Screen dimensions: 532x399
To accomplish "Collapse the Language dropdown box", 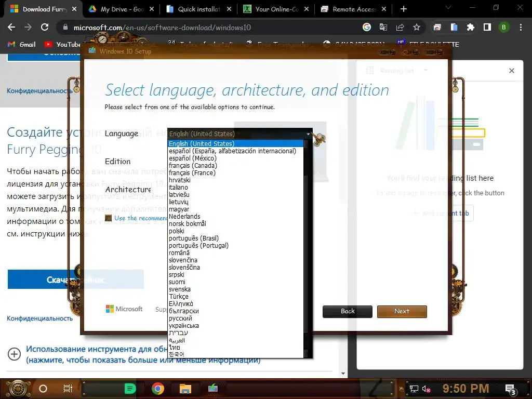I will click(240, 134).
